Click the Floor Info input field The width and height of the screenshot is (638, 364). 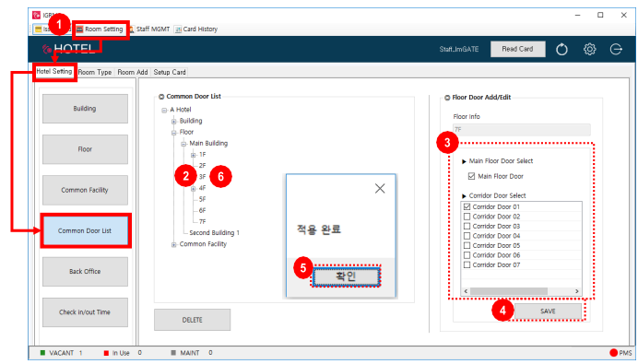(x=521, y=130)
